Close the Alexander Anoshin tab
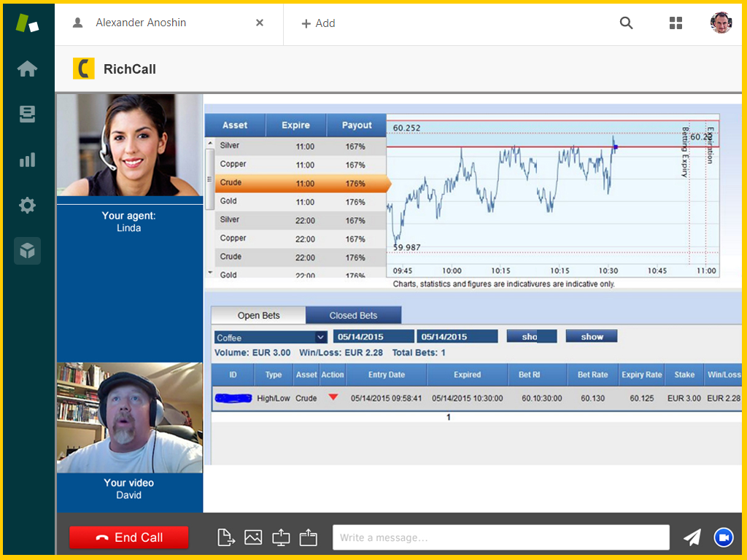 click(x=260, y=23)
